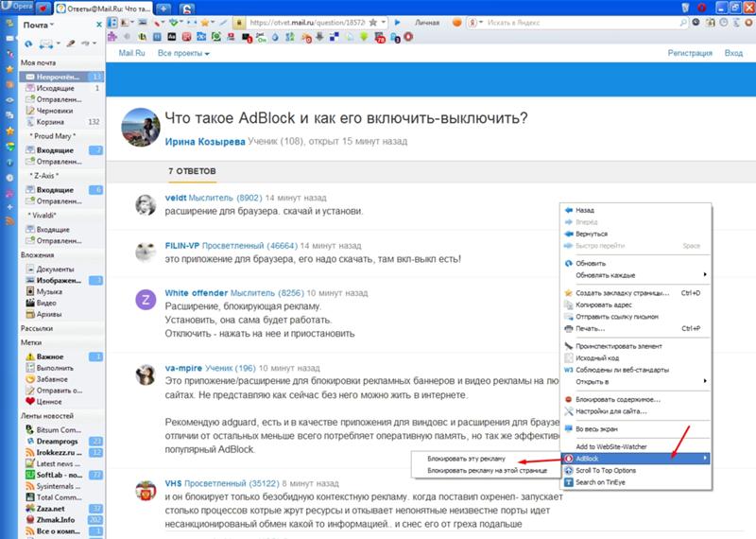Select Блокировать содержимое... menu entry

tap(635, 400)
